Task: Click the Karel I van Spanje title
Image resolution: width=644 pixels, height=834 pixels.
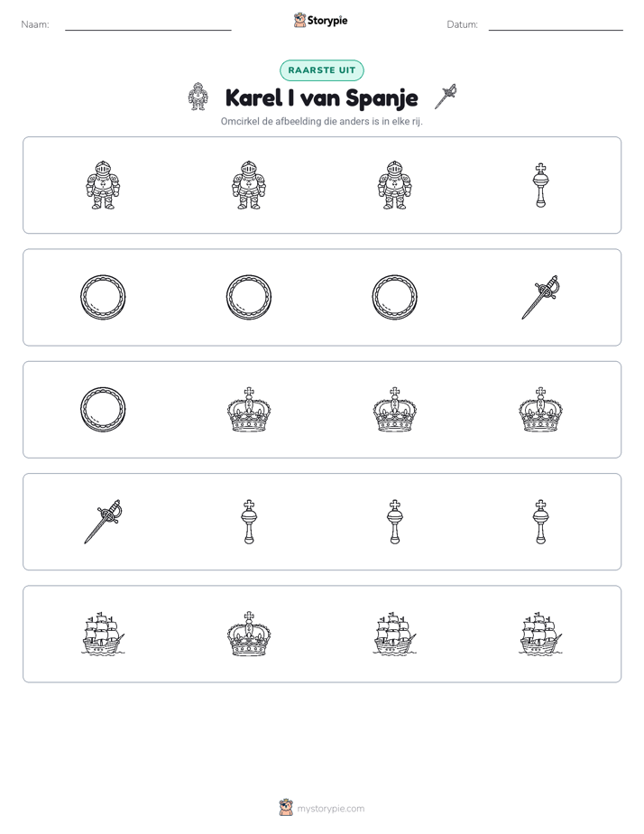Action: 321,97
